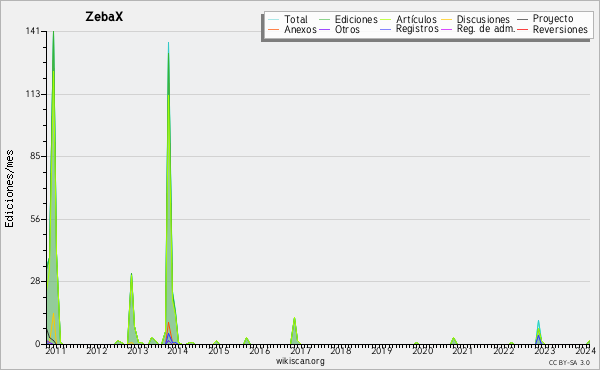Click the 2015 x-axis label

coord(218,350)
